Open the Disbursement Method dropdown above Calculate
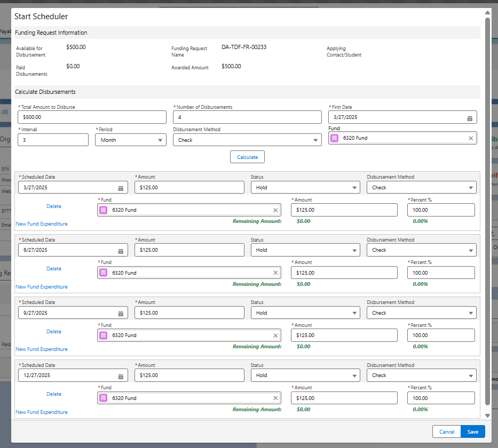The image size is (498, 448). pos(247,140)
